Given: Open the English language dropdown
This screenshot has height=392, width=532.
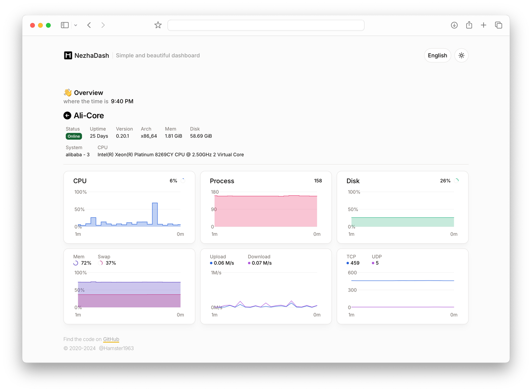Looking at the screenshot, I should point(437,56).
